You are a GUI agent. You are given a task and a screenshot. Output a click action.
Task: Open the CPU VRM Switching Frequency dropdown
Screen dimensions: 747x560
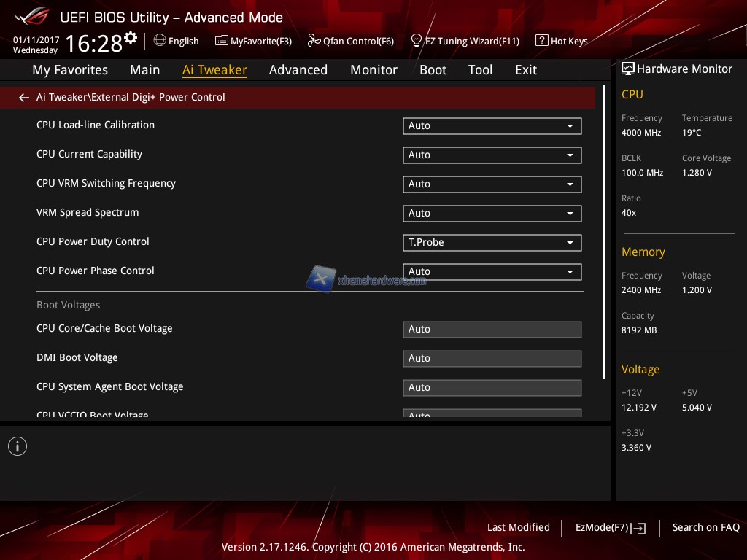point(492,184)
